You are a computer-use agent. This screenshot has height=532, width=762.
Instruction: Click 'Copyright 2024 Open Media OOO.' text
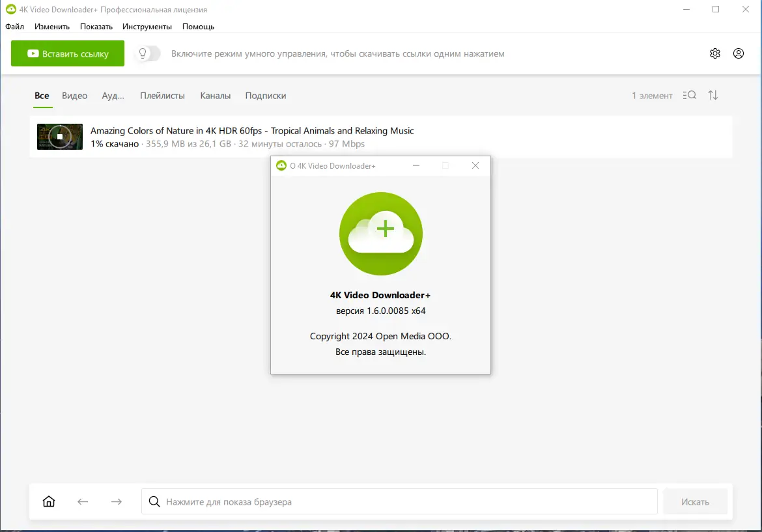point(380,336)
